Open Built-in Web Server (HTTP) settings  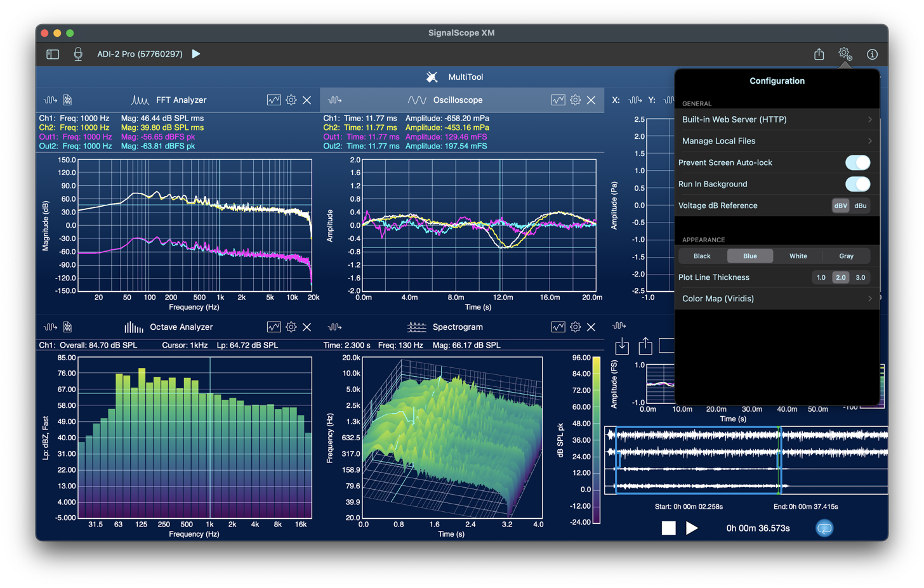777,119
